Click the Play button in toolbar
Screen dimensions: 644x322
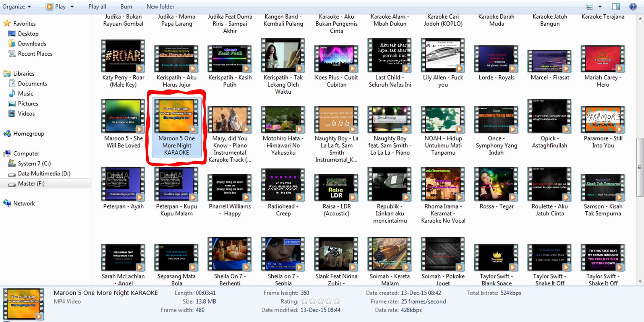56,6
